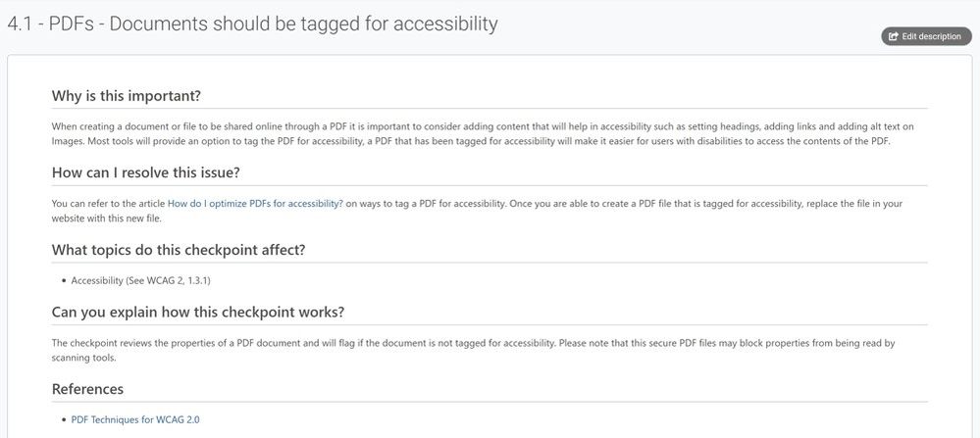Image resolution: width=980 pixels, height=438 pixels.
Task: Click the pencil icon inside Edit description
Action: click(894, 37)
